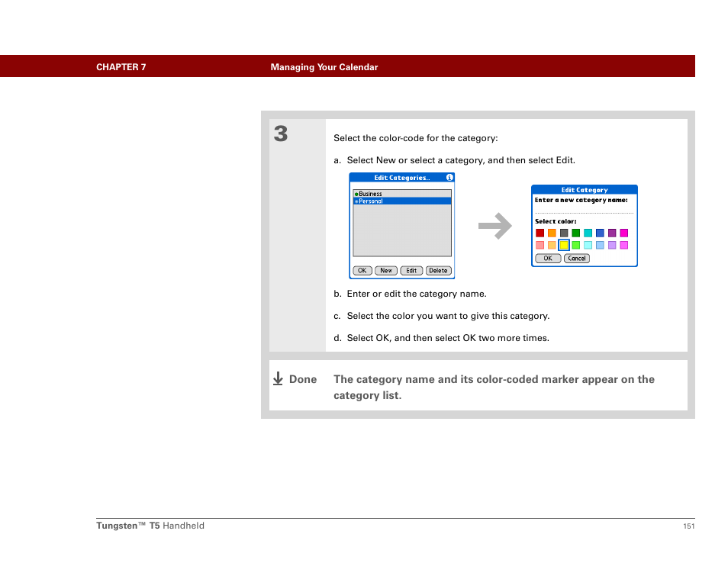Pick the gray color swatch
Viewport: 728px width, 563px height.
(564, 233)
